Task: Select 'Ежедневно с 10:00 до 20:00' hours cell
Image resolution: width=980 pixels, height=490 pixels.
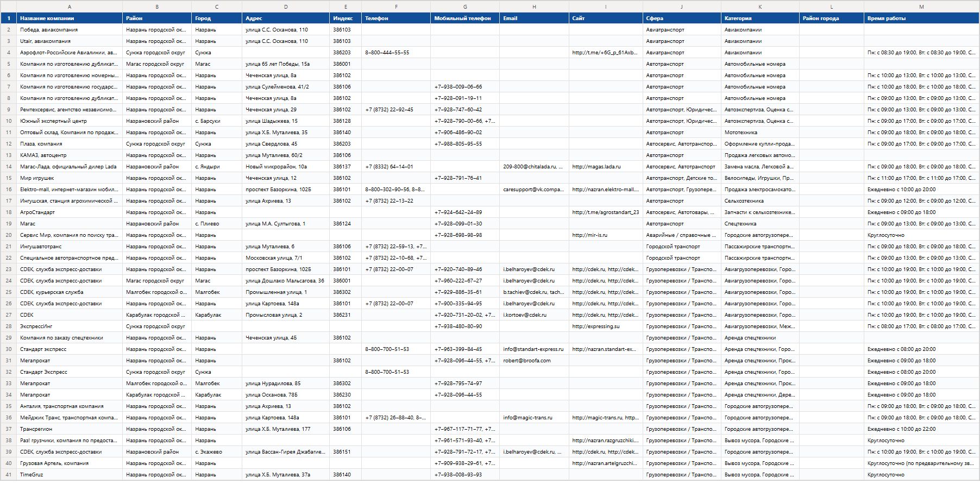Action: pyautogui.click(x=921, y=190)
